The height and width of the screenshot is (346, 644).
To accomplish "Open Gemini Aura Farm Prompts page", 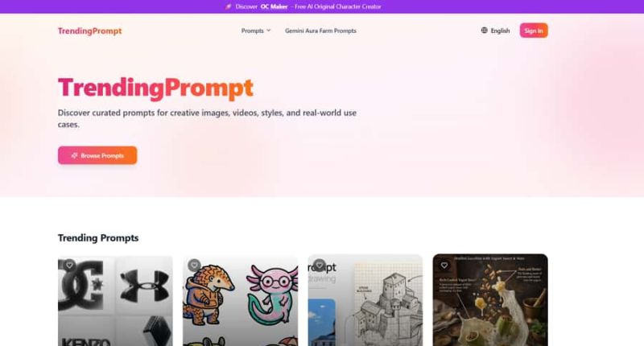I will pos(320,31).
